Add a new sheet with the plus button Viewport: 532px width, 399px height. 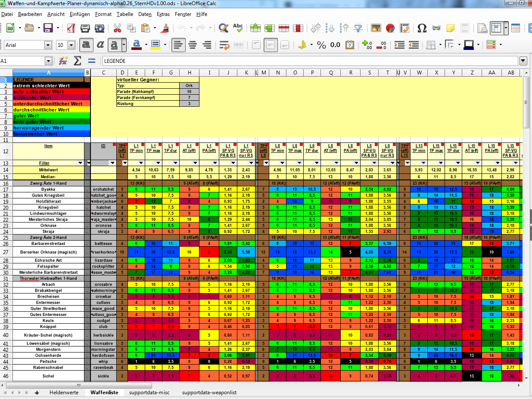pos(37,393)
